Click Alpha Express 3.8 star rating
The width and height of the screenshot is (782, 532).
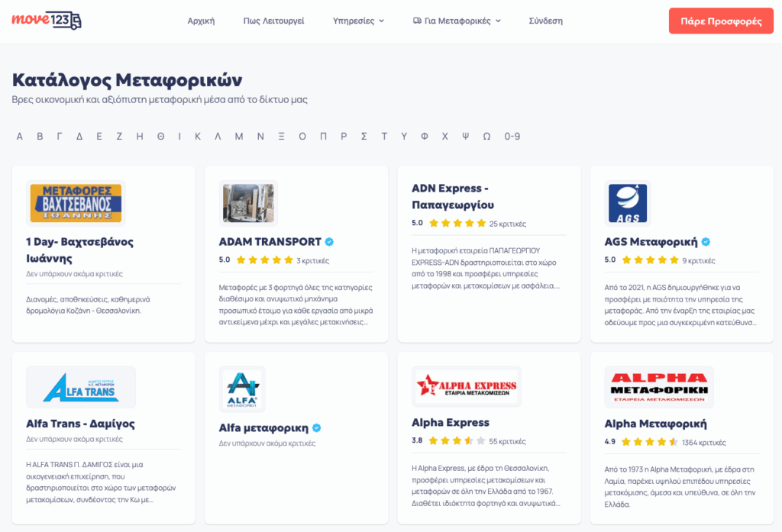coord(457,440)
